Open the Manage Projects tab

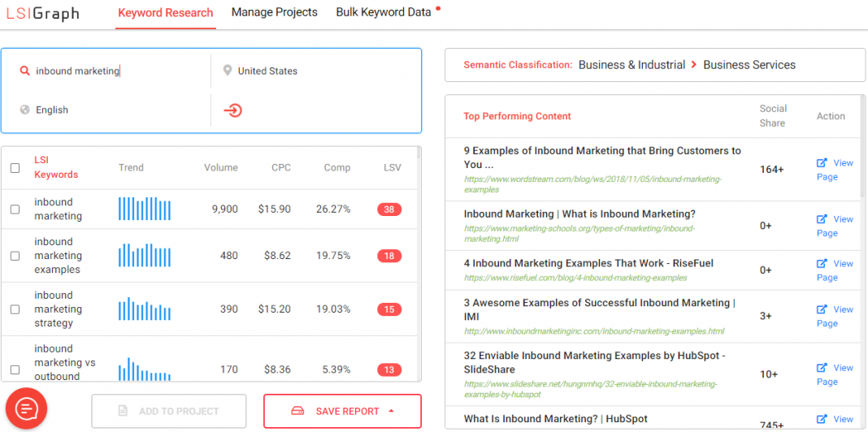(275, 12)
